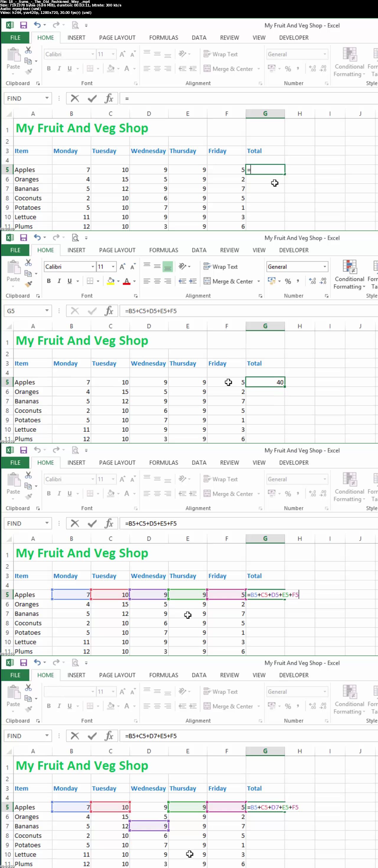
Task: Expand Customize Quick Access Toolbar in frame showing 40
Action: (x=86, y=238)
